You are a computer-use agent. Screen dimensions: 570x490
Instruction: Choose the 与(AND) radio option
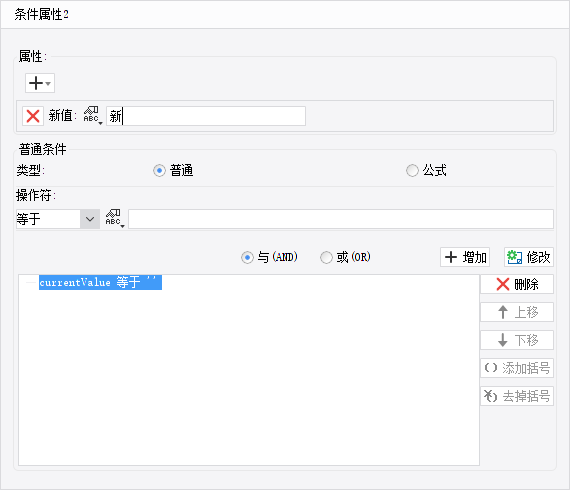tap(247, 257)
